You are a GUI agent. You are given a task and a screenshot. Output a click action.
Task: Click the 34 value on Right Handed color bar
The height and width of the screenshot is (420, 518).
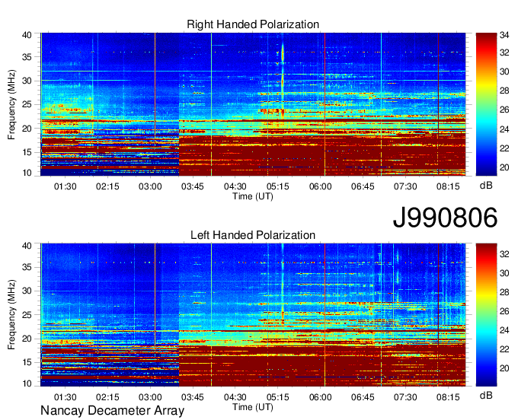504,35
